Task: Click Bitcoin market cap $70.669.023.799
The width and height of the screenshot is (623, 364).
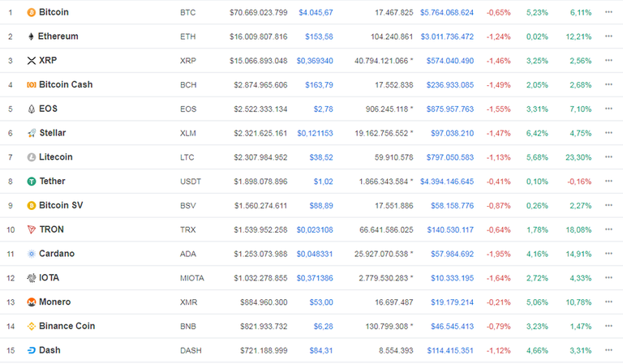Action: click(x=258, y=13)
